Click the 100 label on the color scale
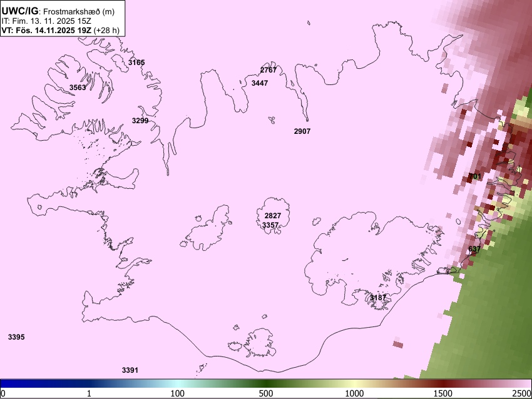The height and width of the screenshot is (399, 532). 178,393
